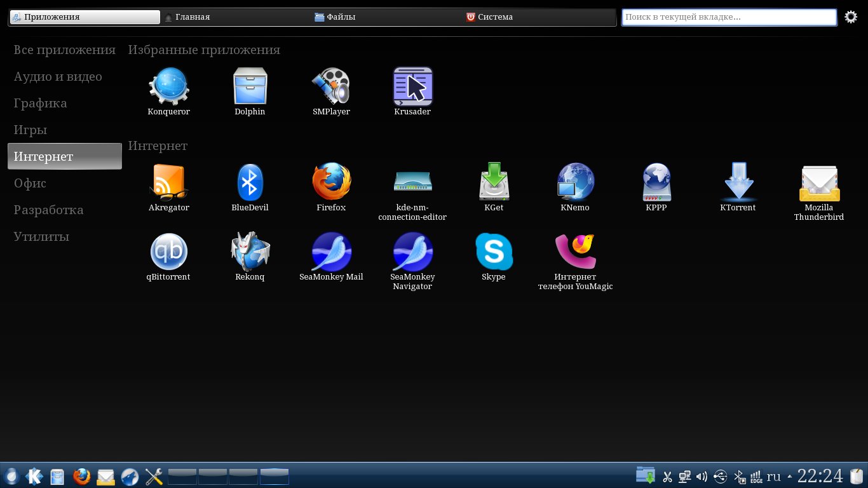
Task: Select the Графика category in sidebar
Action: pos(41,104)
